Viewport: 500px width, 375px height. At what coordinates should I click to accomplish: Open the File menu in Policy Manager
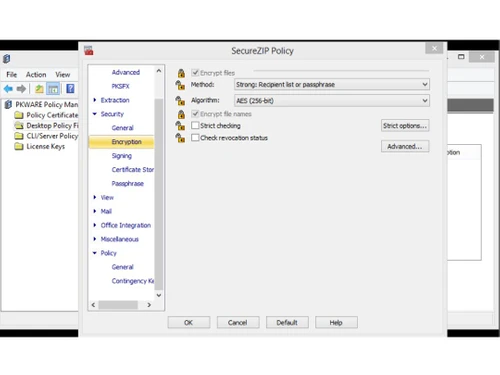click(x=12, y=75)
